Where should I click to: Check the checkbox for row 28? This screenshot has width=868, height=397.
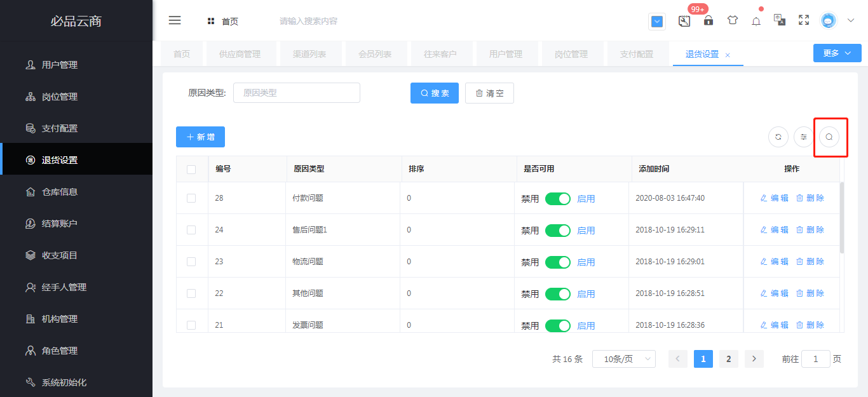click(191, 198)
